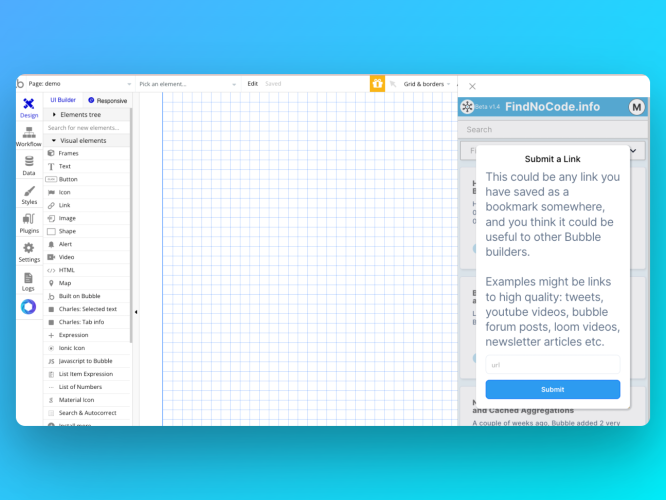The height and width of the screenshot is (500, 666).
Task: Select the Material Icon element
Action: pyautogui.click(x=87, y=400)
